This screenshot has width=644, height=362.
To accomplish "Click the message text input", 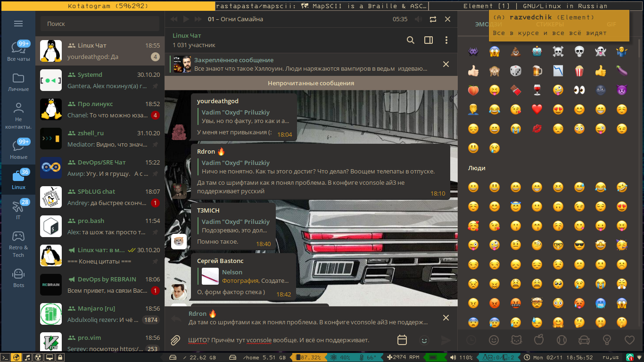I will tap(288, 340).
